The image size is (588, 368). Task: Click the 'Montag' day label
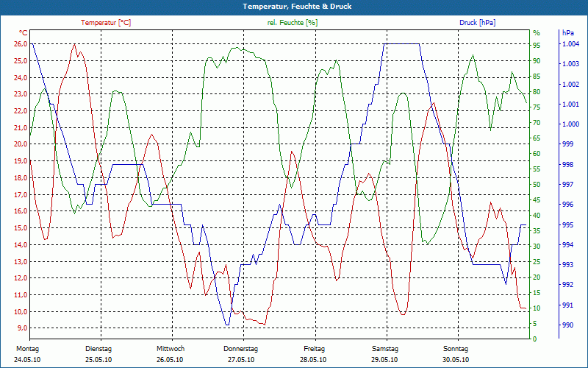click(x=27, y=349)
